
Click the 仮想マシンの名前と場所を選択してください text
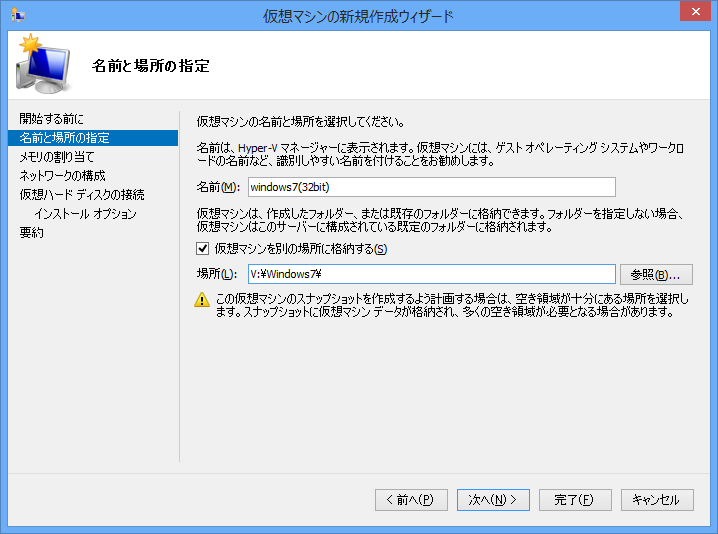point(301,122)
